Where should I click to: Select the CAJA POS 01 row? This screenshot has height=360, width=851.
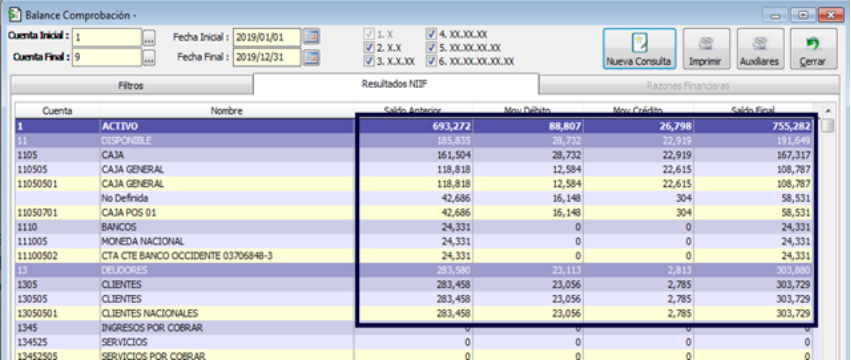tap(414, 212)
